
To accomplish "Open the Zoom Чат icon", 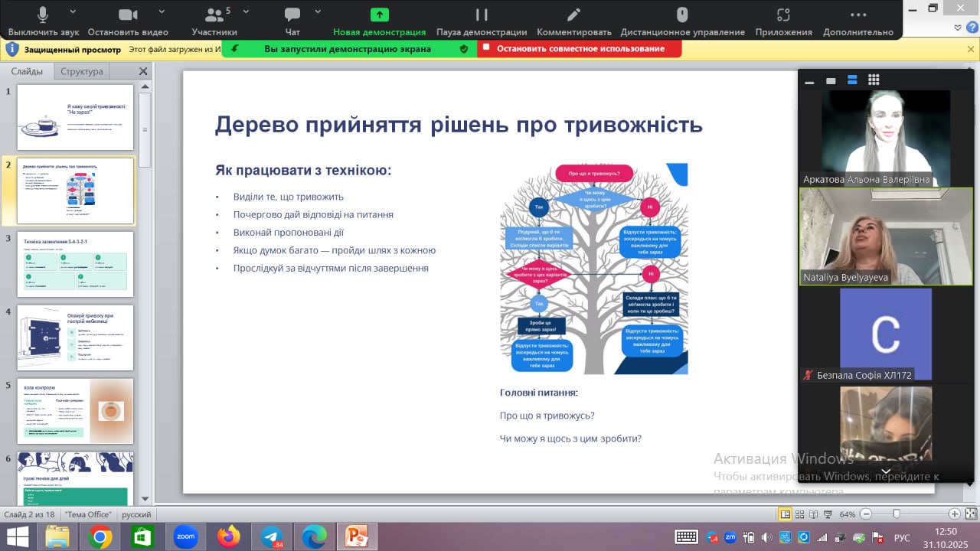I will pos(292,15).
